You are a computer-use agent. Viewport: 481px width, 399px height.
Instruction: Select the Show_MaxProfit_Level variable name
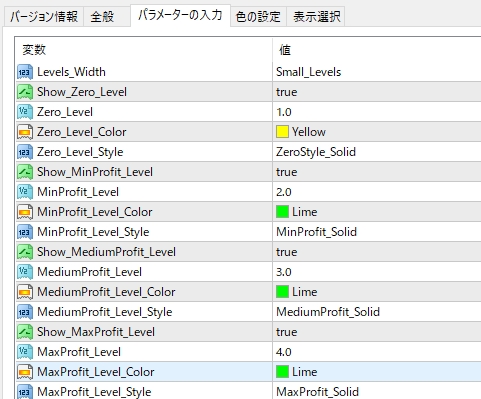[x=96, y=332]
